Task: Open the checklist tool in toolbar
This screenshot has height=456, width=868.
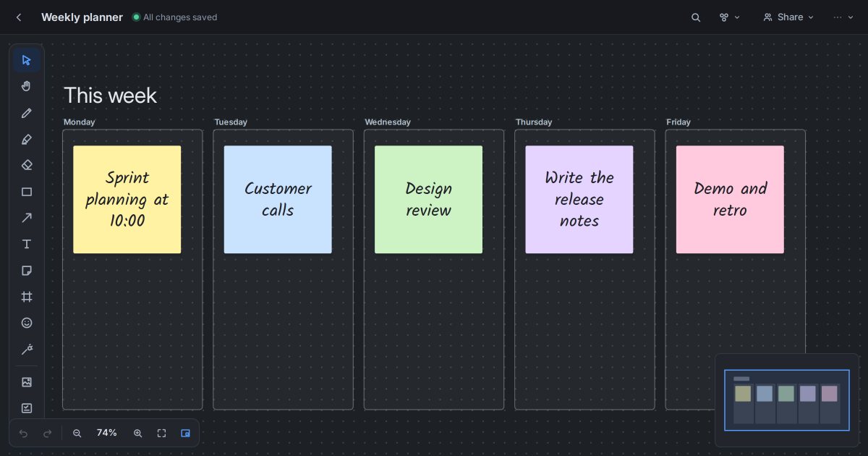Action: tap(27, 408)
